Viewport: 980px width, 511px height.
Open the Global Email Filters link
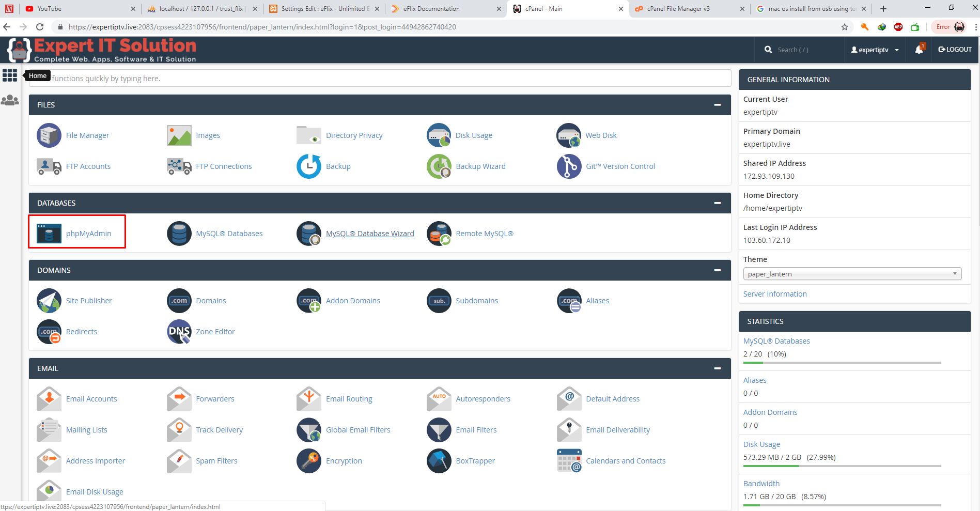[358, 430]
